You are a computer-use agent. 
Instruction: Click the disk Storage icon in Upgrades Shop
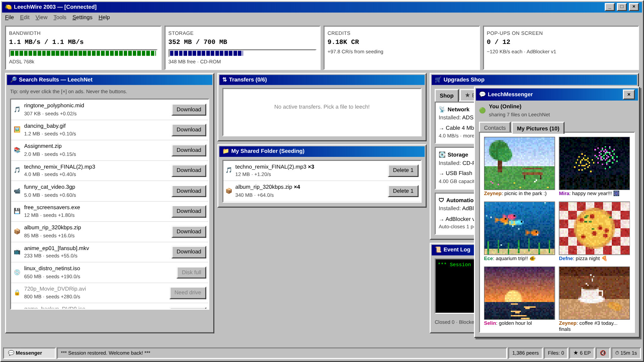(442, 155)
